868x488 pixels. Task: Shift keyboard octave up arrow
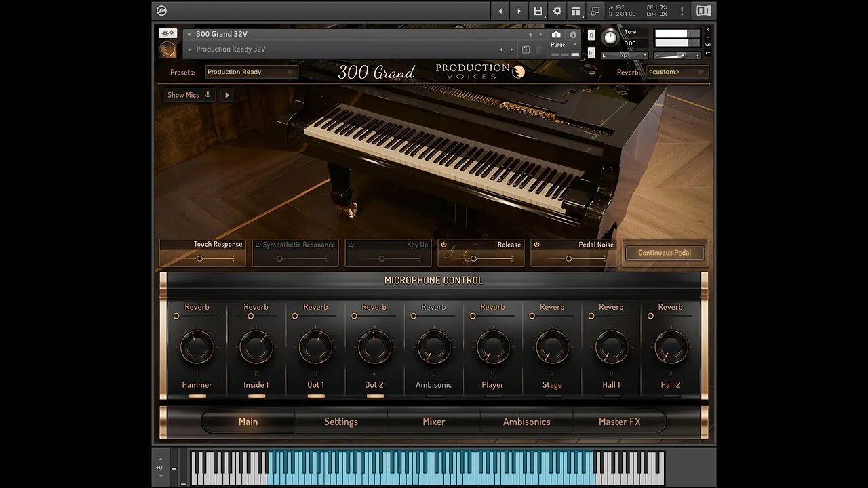coord(160,459)
